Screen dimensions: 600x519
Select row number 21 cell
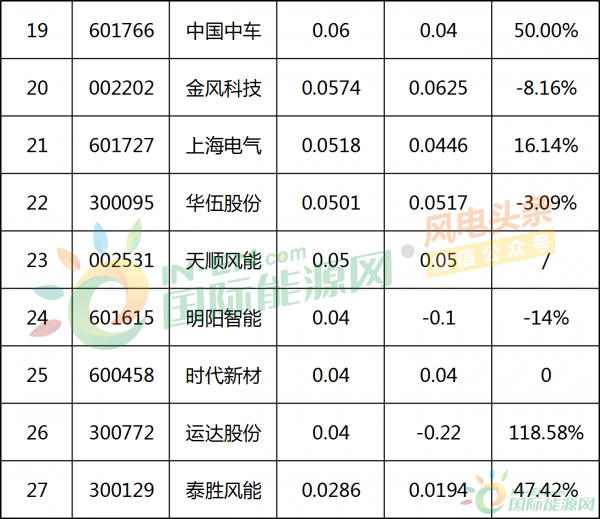pos(37,145)
